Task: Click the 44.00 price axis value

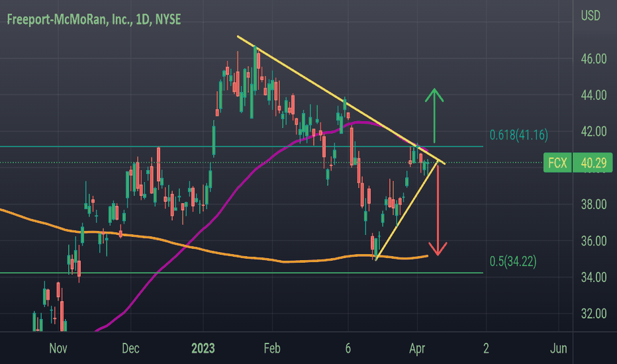Action: tap(594, 95)
